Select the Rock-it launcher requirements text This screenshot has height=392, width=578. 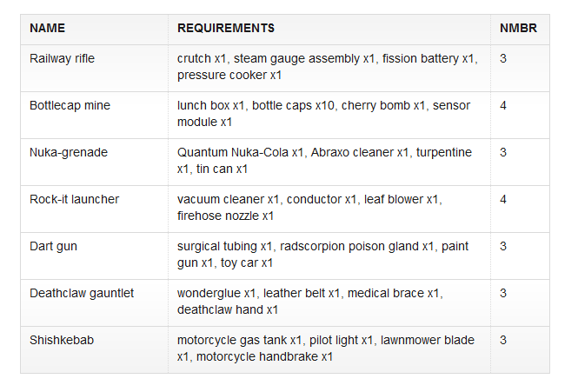tap(309, 208)
